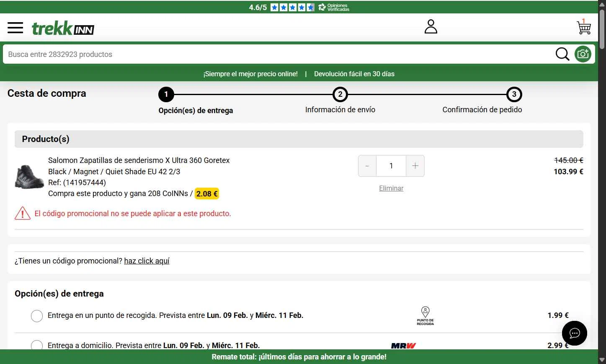The width and height of the screenshot is (606, 364).
Task: Click the Ref: (141957444) text
Action: [77, 182]
